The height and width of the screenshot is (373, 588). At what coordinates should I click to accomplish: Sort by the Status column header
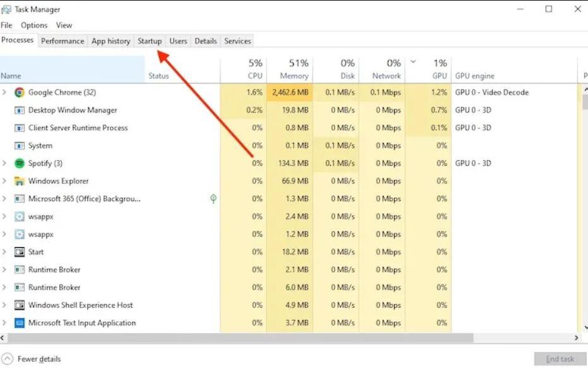click(183, 70)
